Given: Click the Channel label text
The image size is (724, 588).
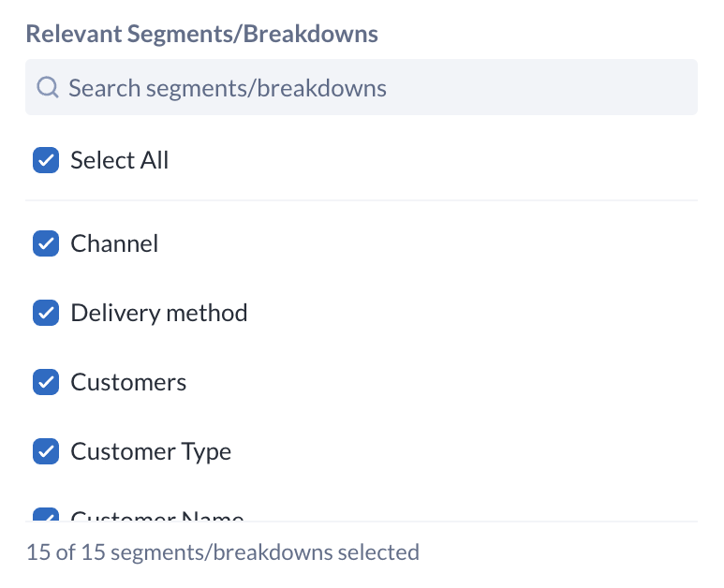Looking at the screenshot, I should coord(114,243).
